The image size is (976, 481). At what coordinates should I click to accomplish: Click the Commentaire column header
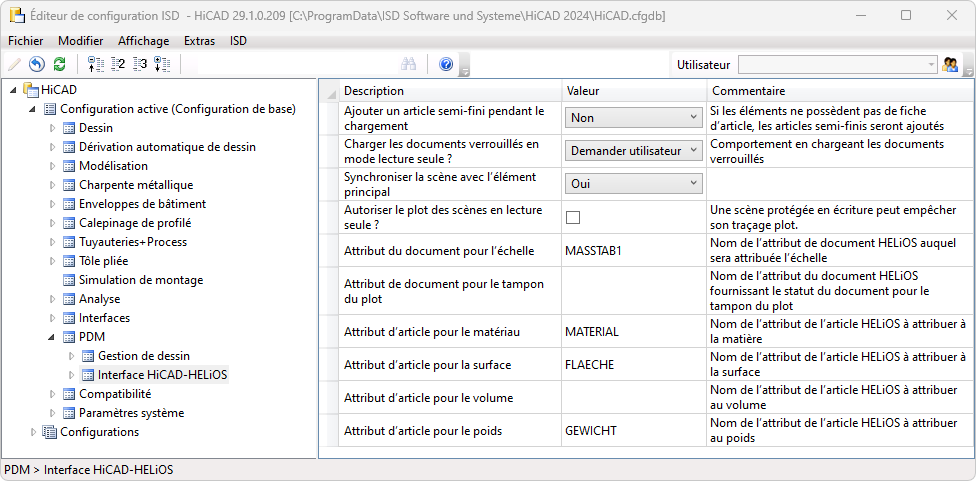click(839, 91)
